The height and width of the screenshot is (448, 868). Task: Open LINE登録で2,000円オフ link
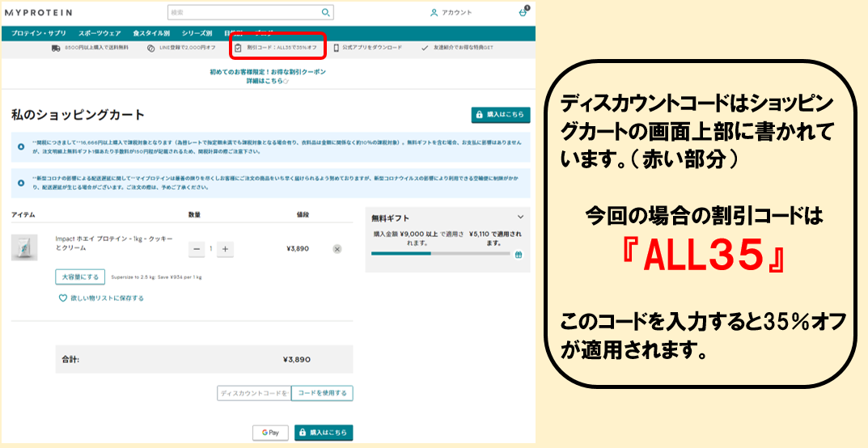click(x=187, y=49)
